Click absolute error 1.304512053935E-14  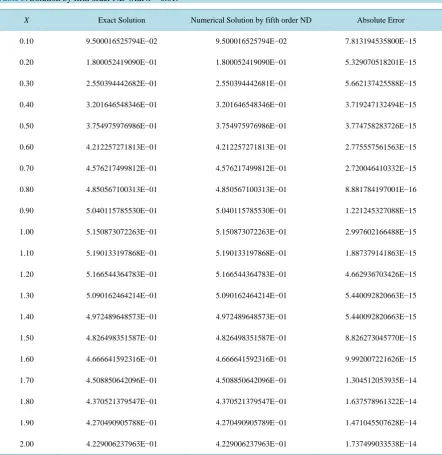(x=381, y=380)
